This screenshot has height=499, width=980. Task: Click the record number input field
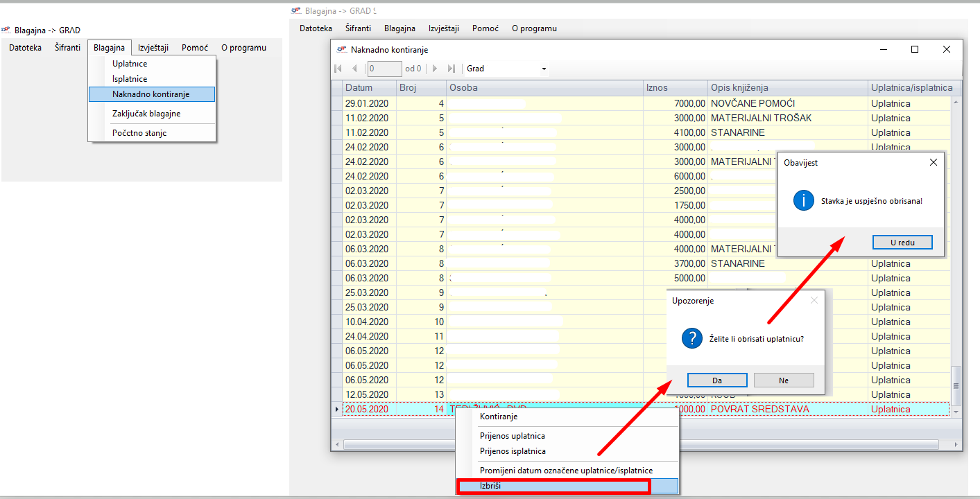point(384,69)
